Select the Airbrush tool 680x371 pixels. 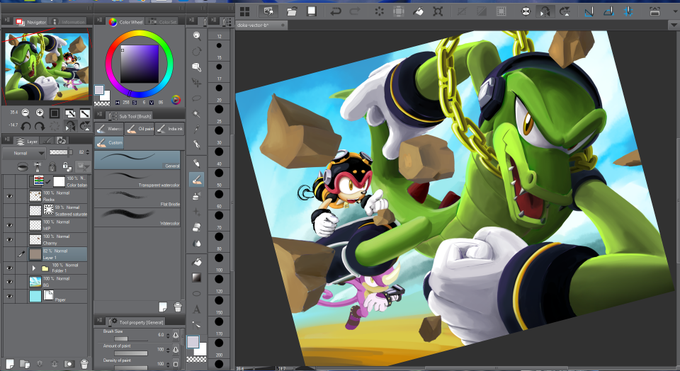pyautogui.click(x=197, y=196)
